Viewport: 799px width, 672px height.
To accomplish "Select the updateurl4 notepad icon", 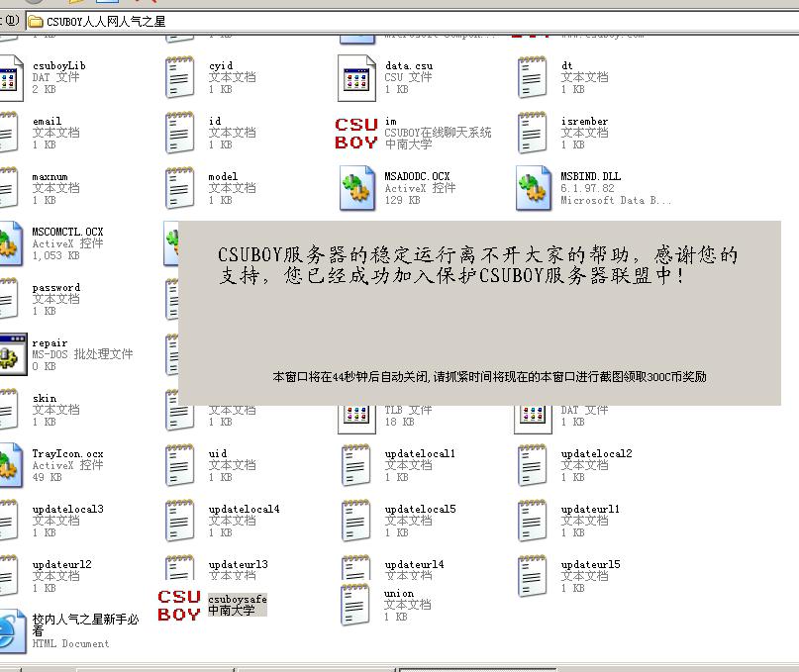I will pos(355,567).
